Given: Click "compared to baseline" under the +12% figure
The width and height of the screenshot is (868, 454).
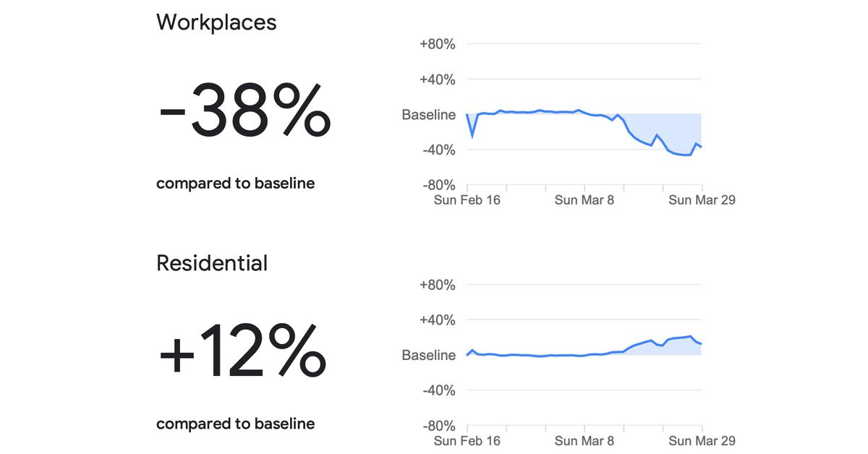Looking at the screenshot, I should point(235,424).
